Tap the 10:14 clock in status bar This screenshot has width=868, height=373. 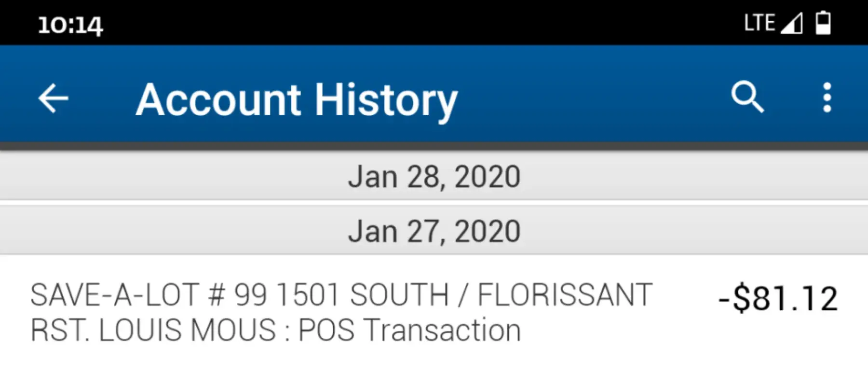click(70, 25)
